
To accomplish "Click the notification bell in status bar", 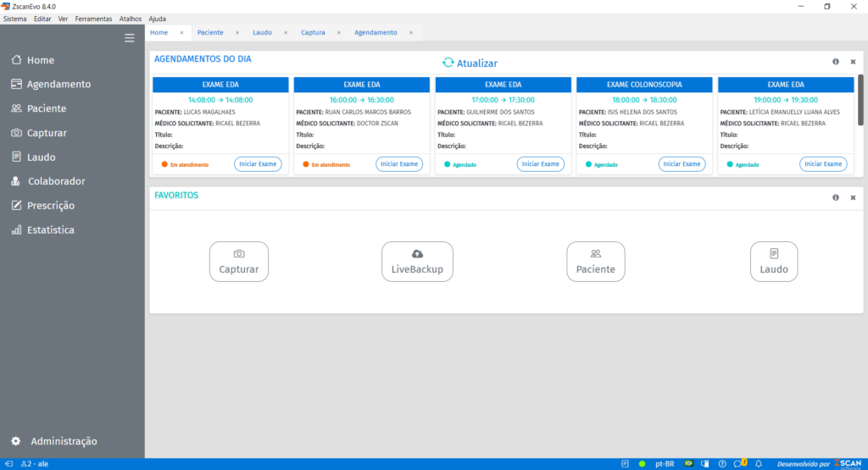I will (759, 463).
